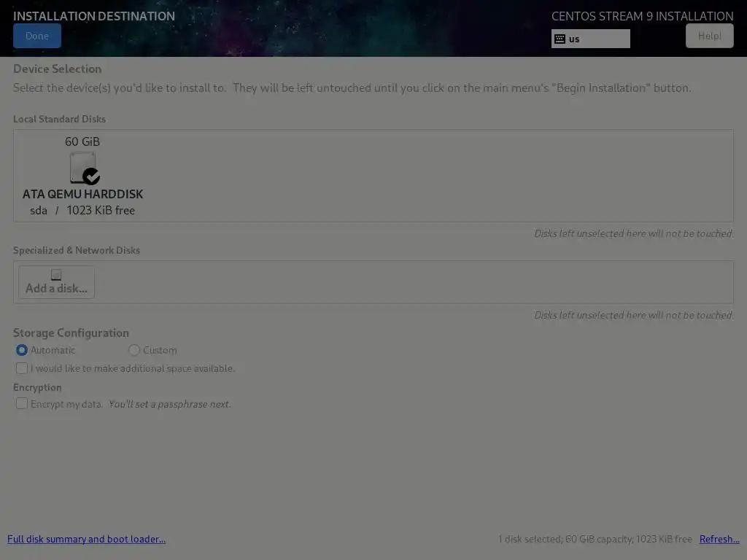Click the Specialized & Network Disks label

point(77,250)
